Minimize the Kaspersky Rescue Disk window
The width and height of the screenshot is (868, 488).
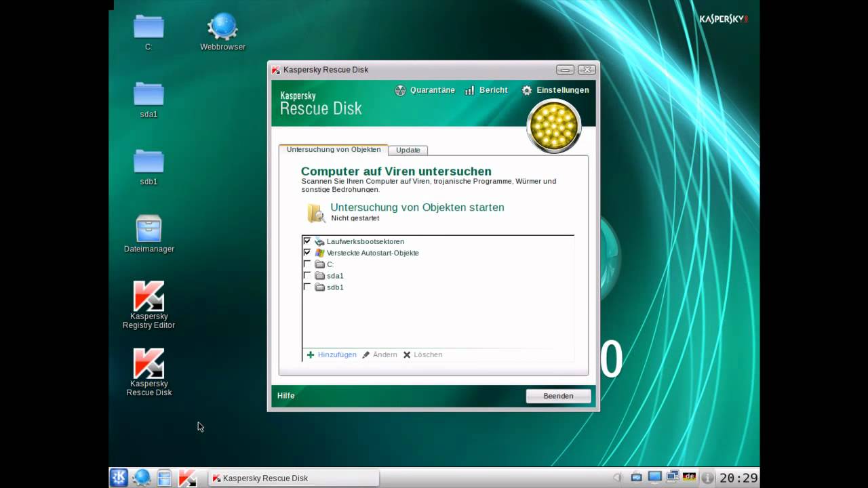tap(565, 70)
